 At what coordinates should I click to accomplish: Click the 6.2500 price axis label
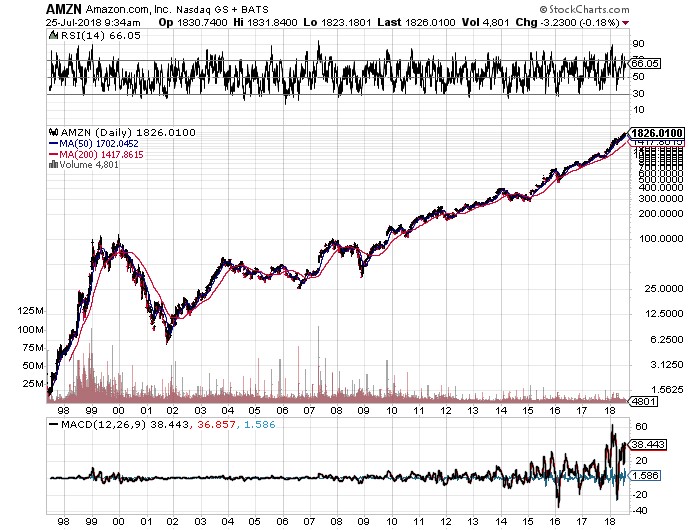(666, 339)
